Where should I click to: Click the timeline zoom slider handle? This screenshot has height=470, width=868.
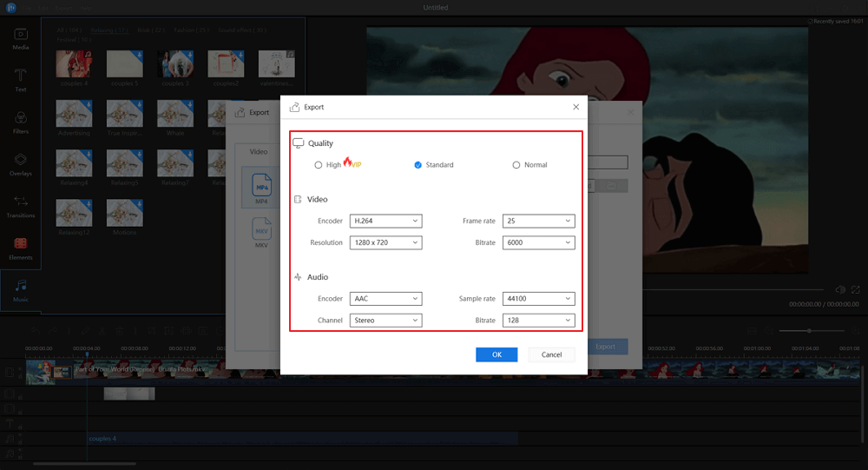tap(809, 331)
